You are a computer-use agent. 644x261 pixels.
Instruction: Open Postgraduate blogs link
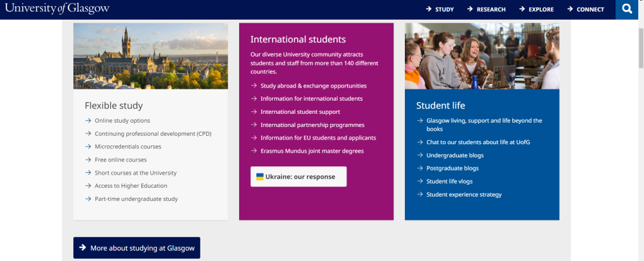[x=453, y=168]
